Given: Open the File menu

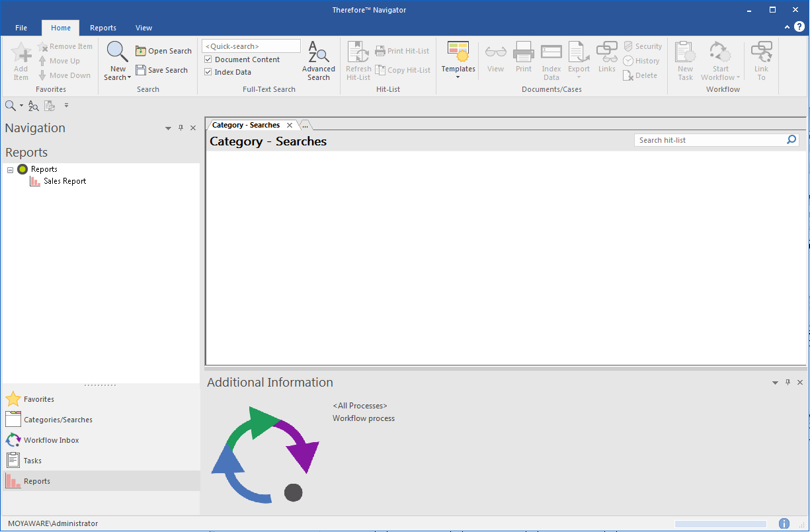Looking at the screenshot, I should click(21, 28).
